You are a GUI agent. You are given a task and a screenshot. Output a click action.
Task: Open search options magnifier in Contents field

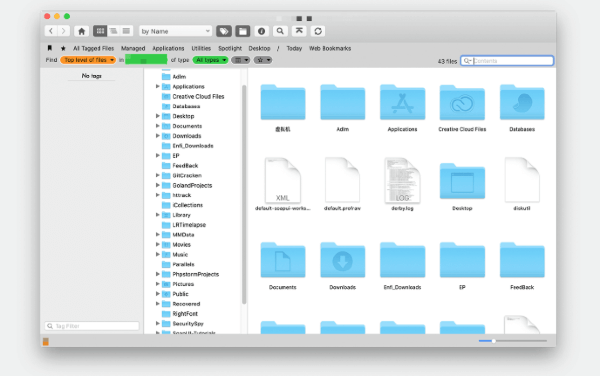pyautogui.click(x=467, y=61)
